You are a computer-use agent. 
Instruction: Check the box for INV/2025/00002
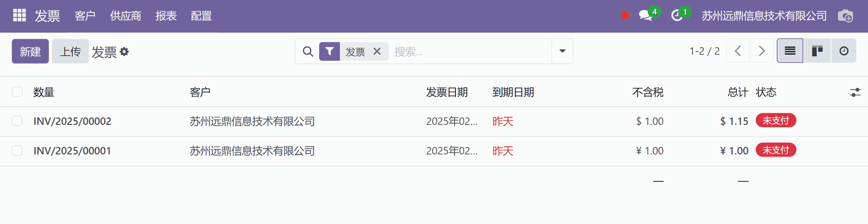[17, 121]
